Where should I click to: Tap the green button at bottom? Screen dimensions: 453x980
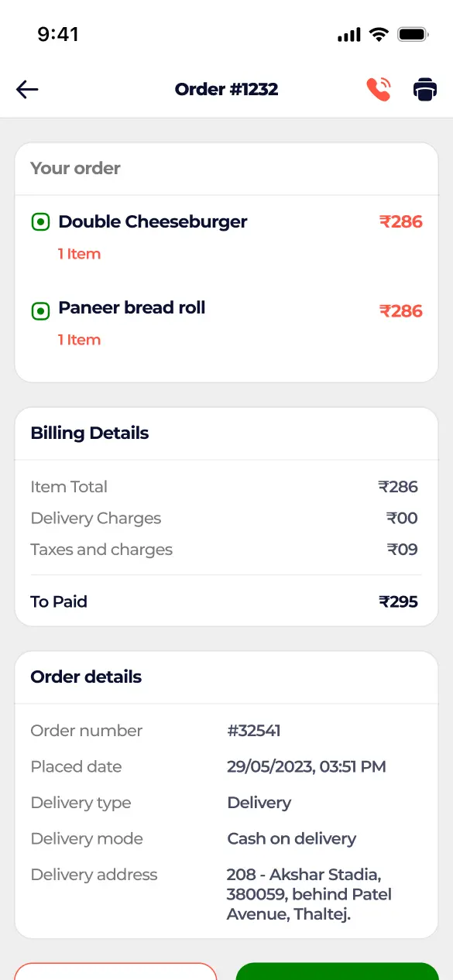[x=337, y=971]
